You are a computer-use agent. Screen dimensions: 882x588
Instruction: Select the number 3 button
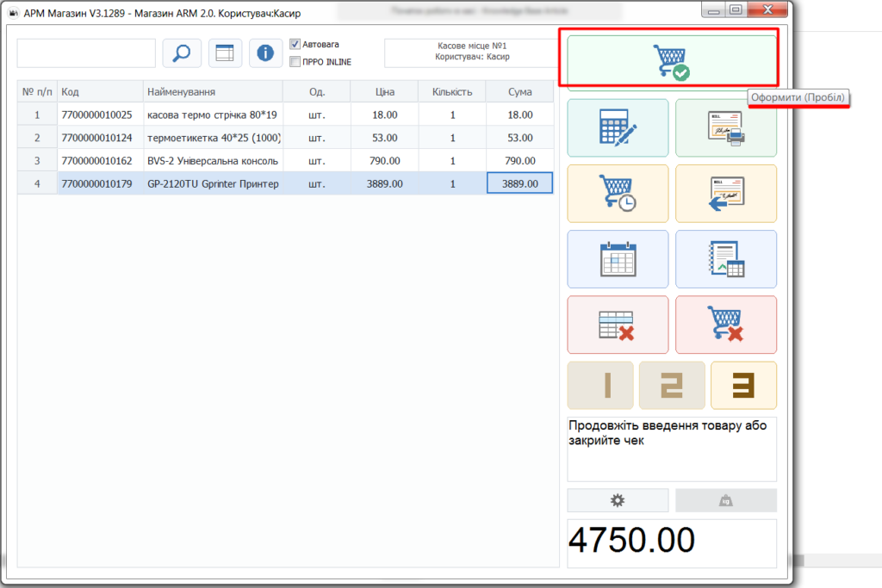pyautogui.click(x=743, y=386)
